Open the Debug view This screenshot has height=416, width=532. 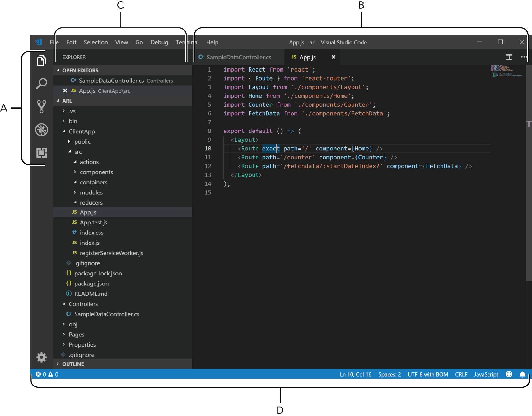click(x=41, y=130)
